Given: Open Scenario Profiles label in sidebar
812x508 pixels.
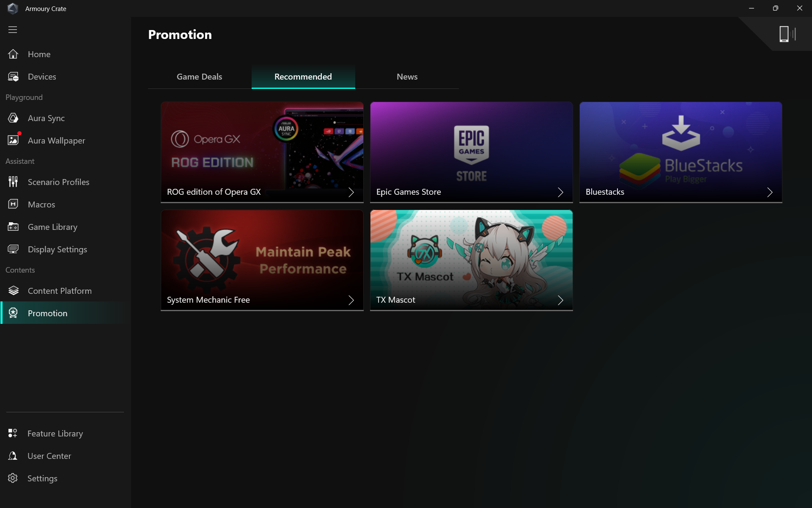Looking at the screenshot, I should point(58,182).
